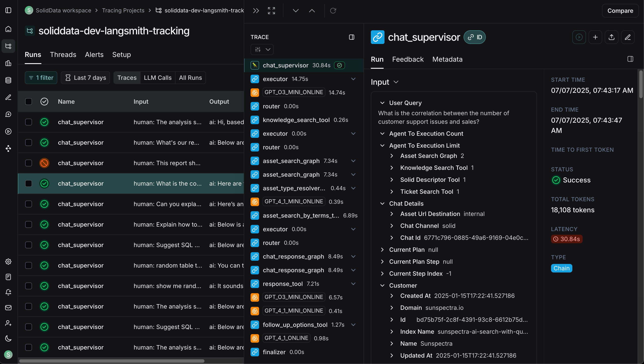Click the share/export run icon
This screenshot has height=364, width=644.
tap(612, 37)
